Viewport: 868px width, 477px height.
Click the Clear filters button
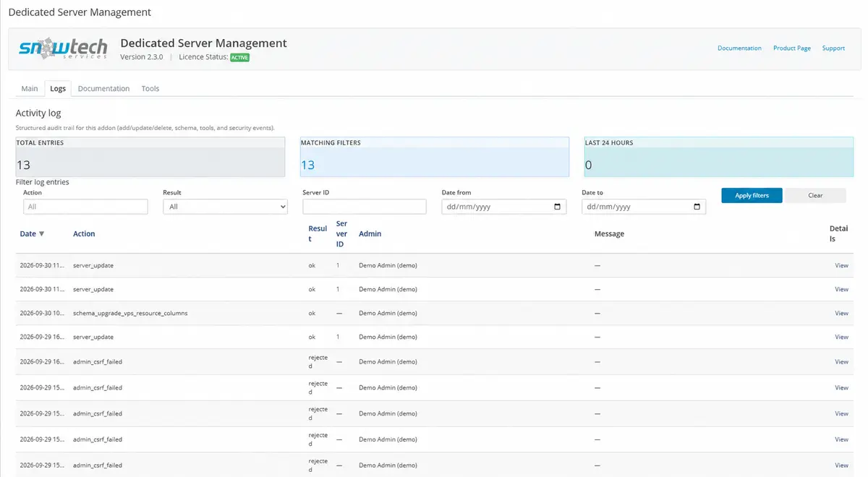[815, 195]
